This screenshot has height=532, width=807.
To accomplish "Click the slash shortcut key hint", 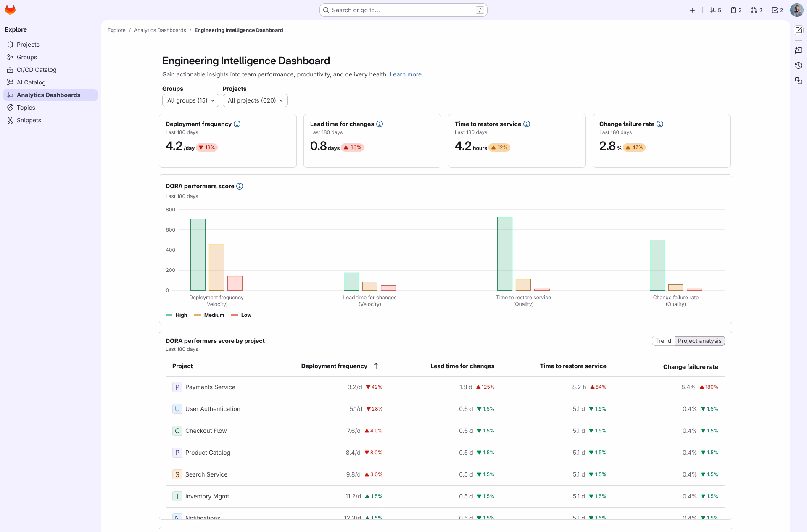I will [480, 10].
